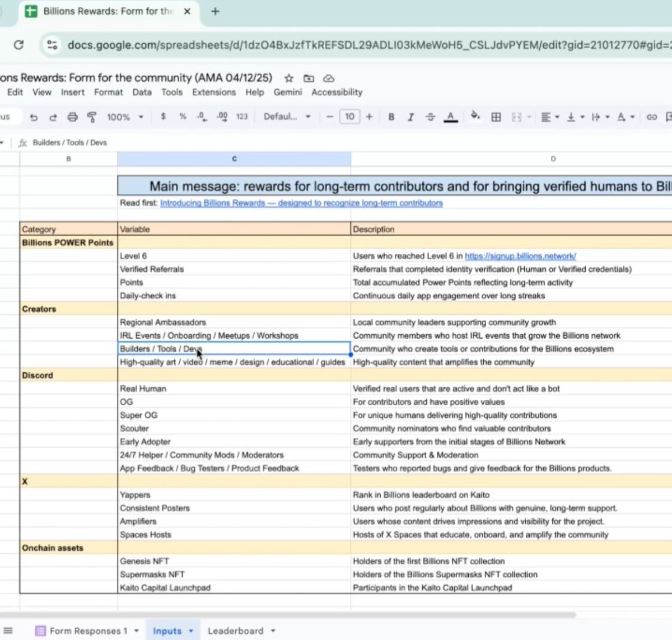
Task: Increase decimal places icon
Action: [x=222, y=116]
